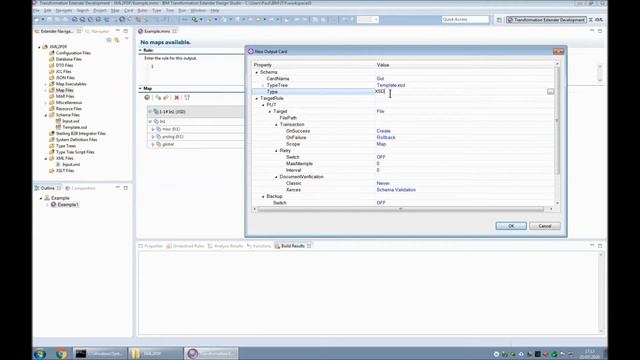Select the CardName value 'Out'
The height and width of the screenshot is (360, 640).
pos(380,78)
